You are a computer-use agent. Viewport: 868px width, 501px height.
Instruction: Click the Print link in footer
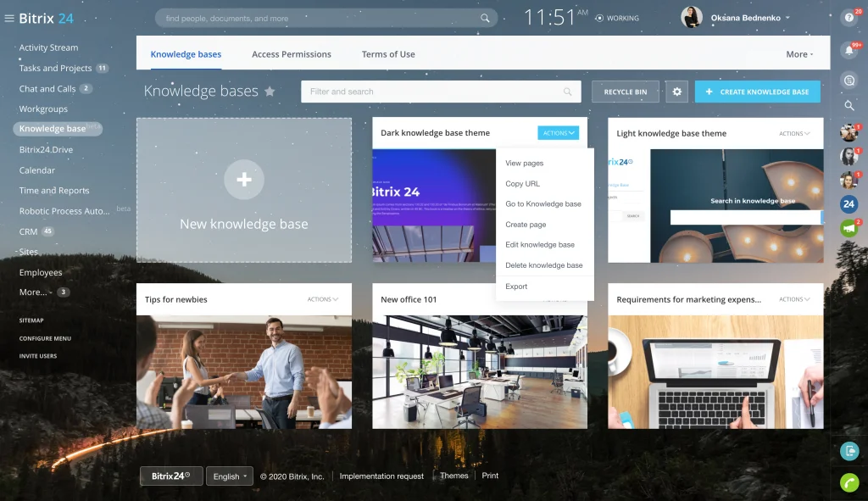490,476
